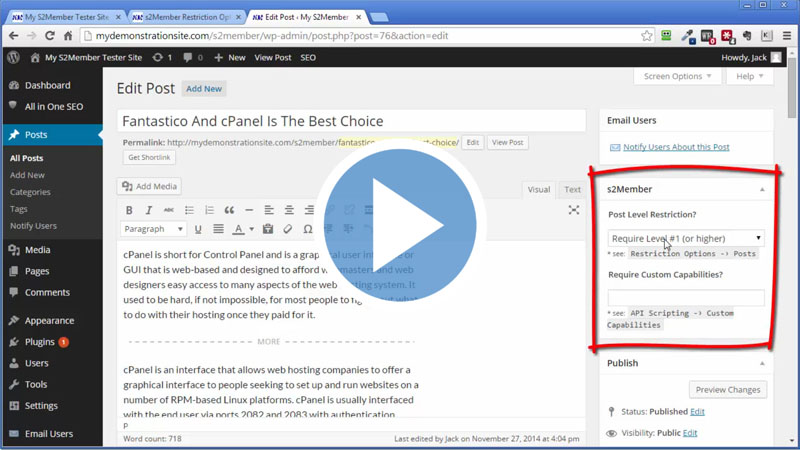This screenshot has height=450, width=800.
Task: Toggle distraction-free fullscreen writing mode
Action: click(574, 210)
